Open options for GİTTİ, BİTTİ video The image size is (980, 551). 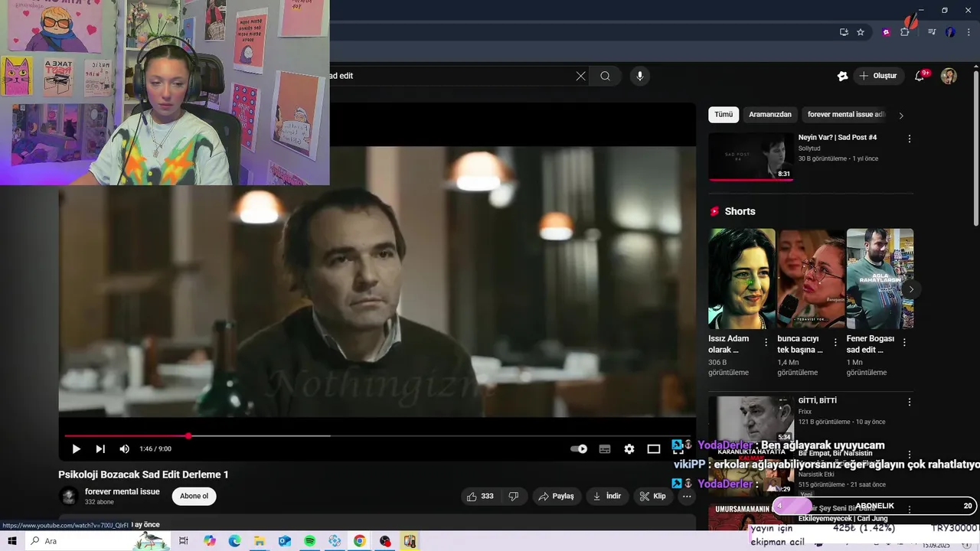[910, 402]
